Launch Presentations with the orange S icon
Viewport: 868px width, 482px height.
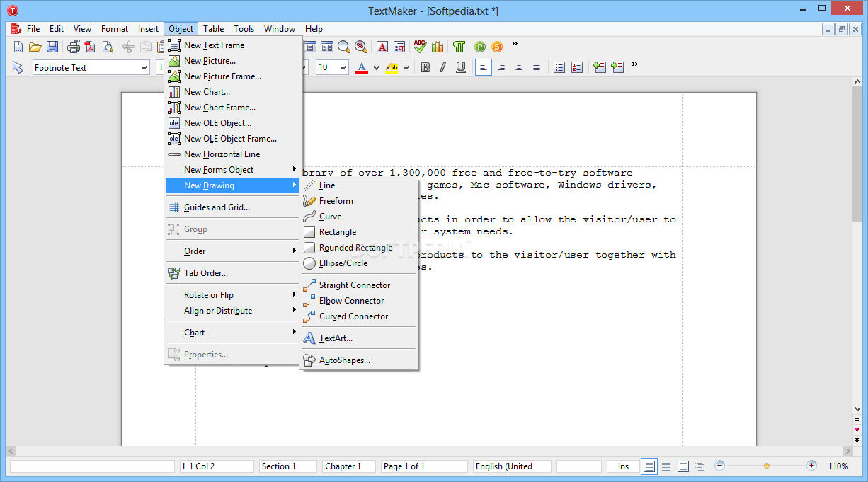click(497, 47)
